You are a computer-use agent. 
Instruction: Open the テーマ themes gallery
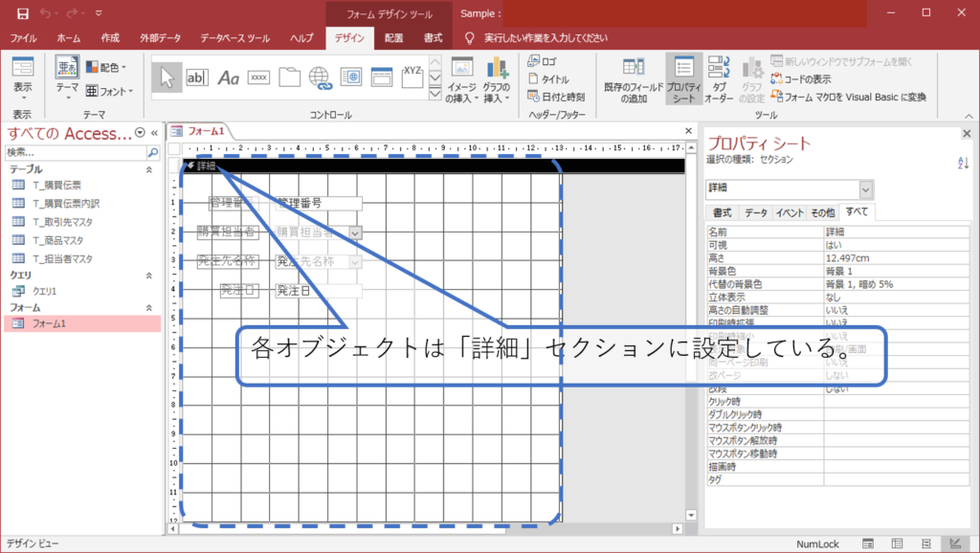point(67,77)
